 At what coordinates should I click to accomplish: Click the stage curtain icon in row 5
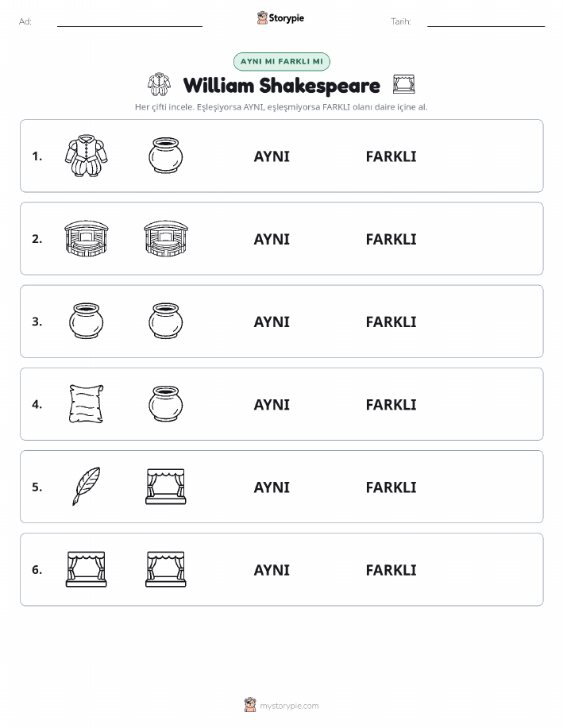[166, 487]
